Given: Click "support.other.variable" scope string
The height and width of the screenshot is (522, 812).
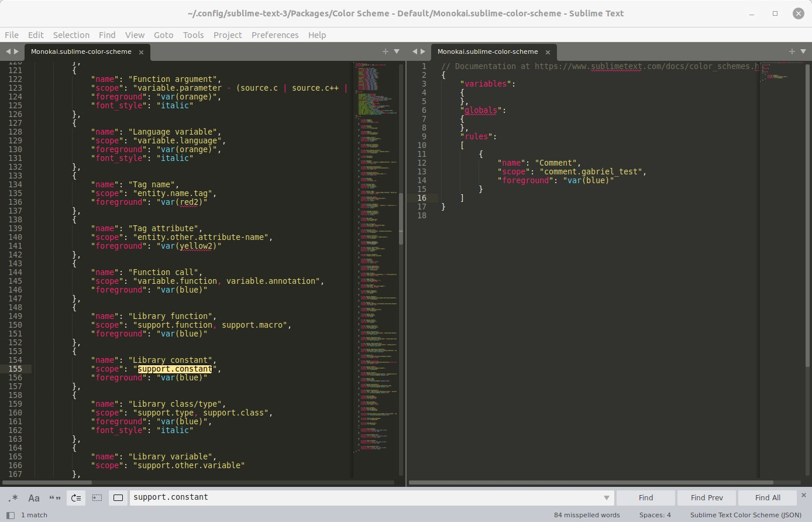Looking at the screenshot, I should 189,465.
